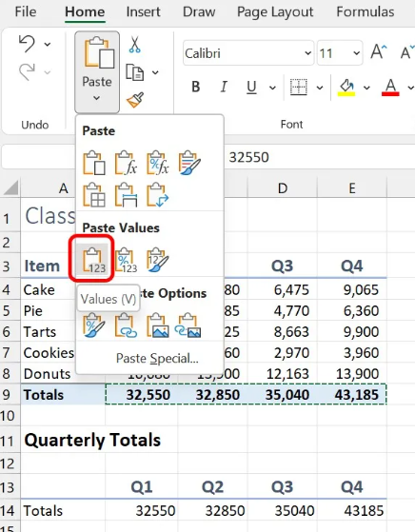Select Values & Number Formatting paste icon
This screenshot has width=415, height=532.
point(126,260)
